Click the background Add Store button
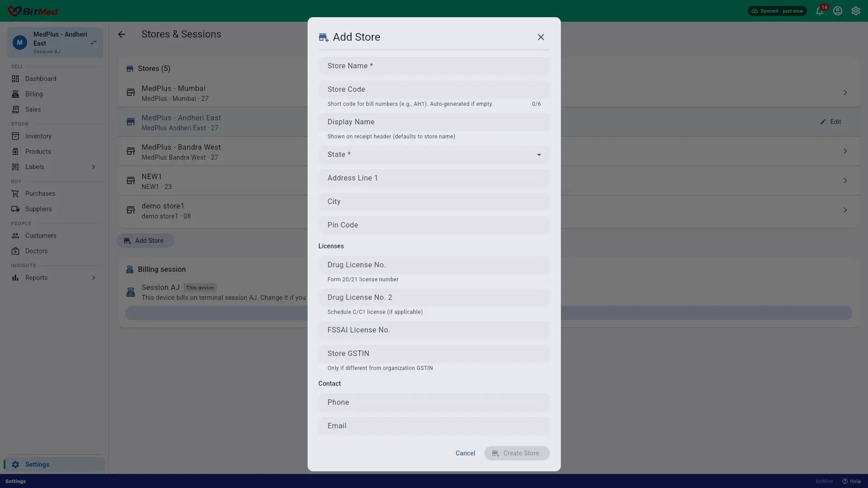The image size is (868, 488). 145,241
